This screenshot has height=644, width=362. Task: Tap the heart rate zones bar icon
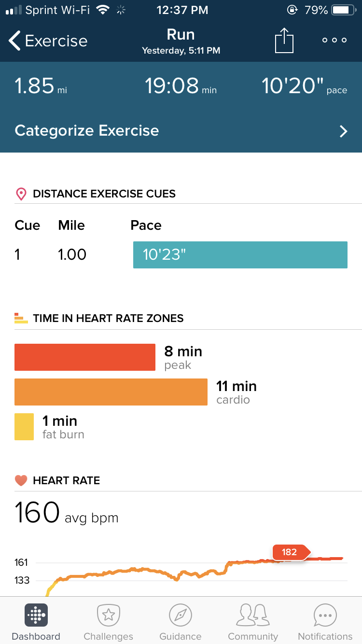coord(21,319)
